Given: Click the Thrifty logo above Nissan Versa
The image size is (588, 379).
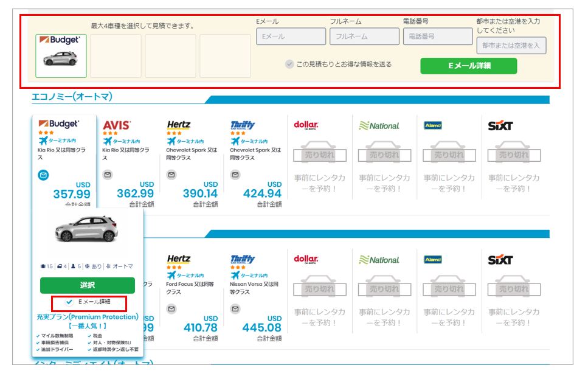Looking at the screenshot, I should point(243,259).
